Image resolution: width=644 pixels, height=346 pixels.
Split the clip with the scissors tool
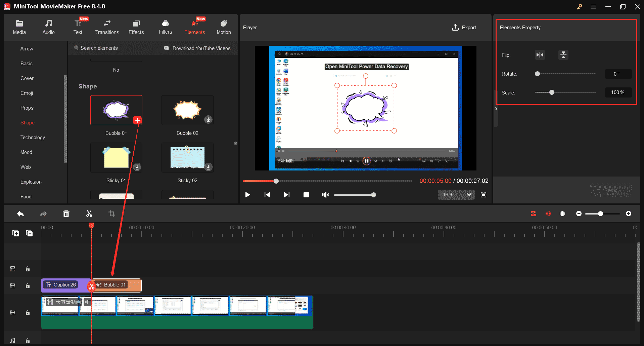click(89, 214)
